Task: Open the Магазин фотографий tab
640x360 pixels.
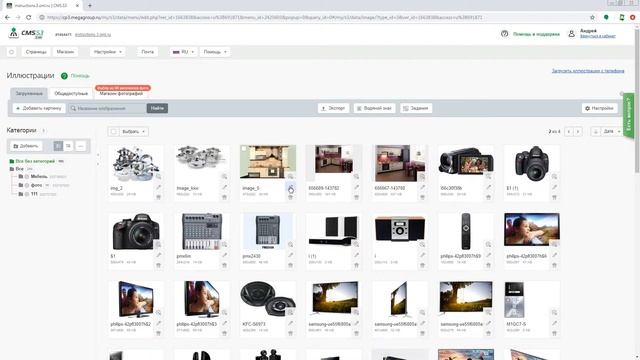Action: click(x=121, y=93)
